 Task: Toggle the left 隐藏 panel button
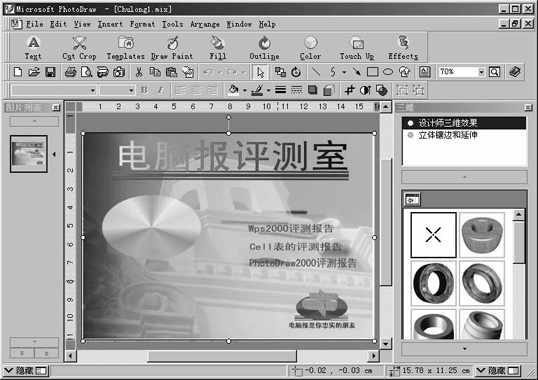(x=26, y=371)
